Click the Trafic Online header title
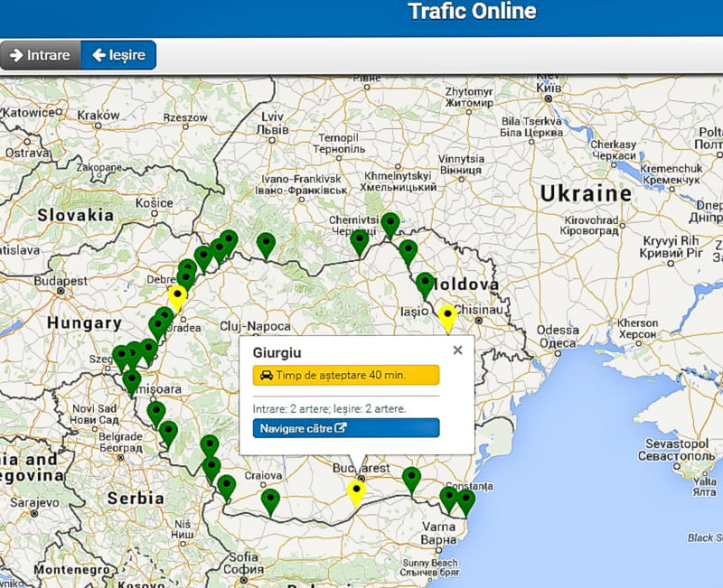 pyautogui.click(x=472, y=11)
